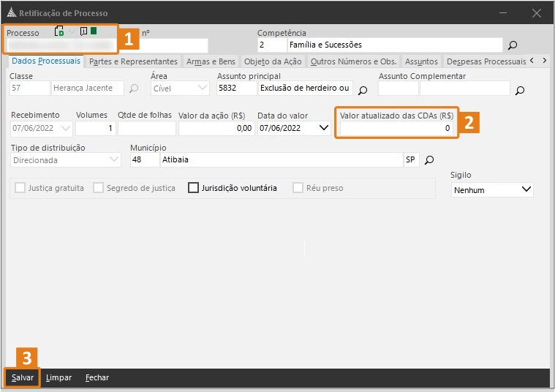Click the search magnifier next to Competência
The width and height of the screenshot is (555, 392).
click(513, 45)
